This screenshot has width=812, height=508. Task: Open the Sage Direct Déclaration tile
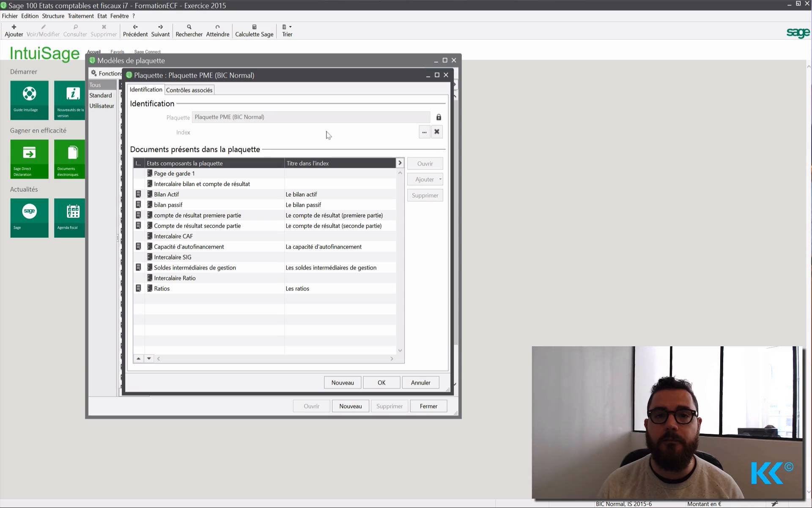(29, 159)
